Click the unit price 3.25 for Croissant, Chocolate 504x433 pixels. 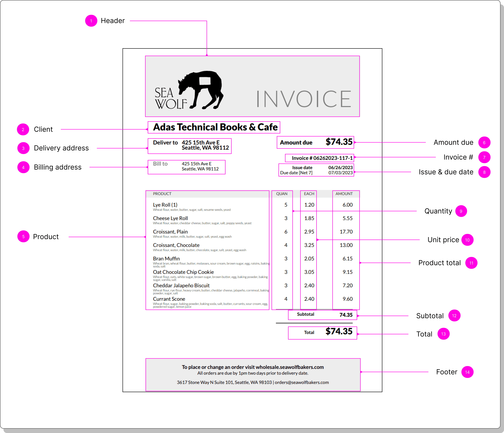[x=309, y=245]
